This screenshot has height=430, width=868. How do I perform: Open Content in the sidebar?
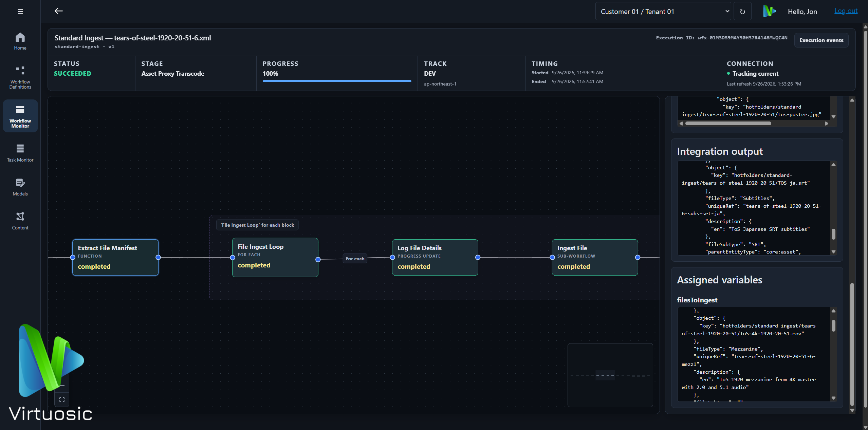coord(20,221)
